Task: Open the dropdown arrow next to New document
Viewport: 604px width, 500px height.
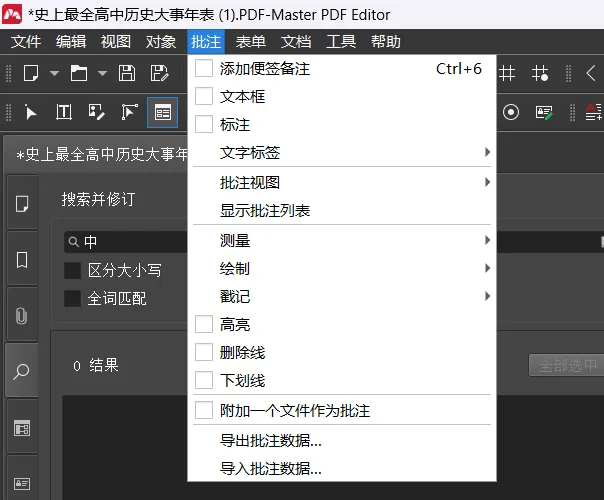Action: pos(55,73)
